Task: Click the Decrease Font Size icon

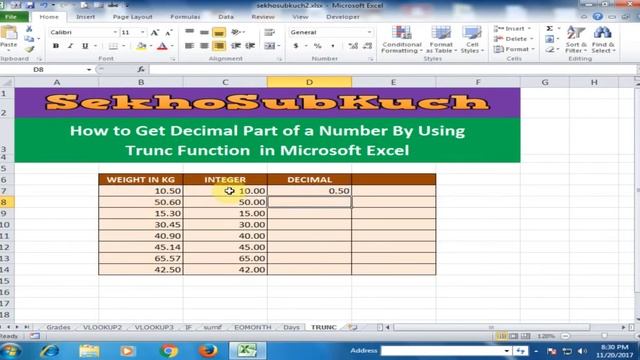Action: point(169,32)
